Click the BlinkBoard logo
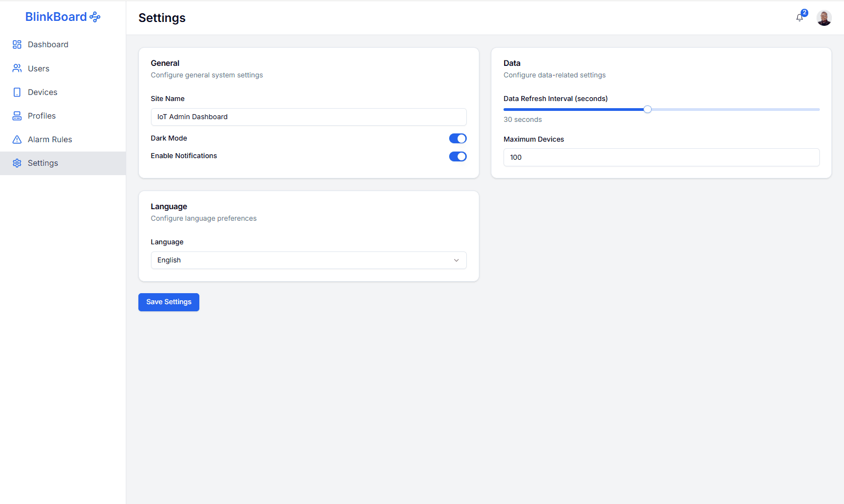Viewport: 844px width, 504px height. 63,17
